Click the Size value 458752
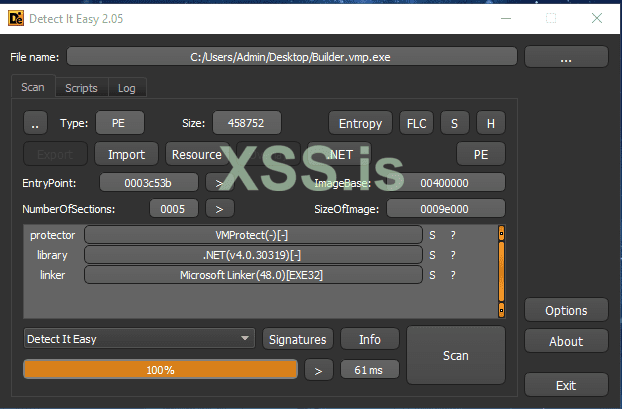The height and width of the screenshot is (409, 622). coord(246,123)
